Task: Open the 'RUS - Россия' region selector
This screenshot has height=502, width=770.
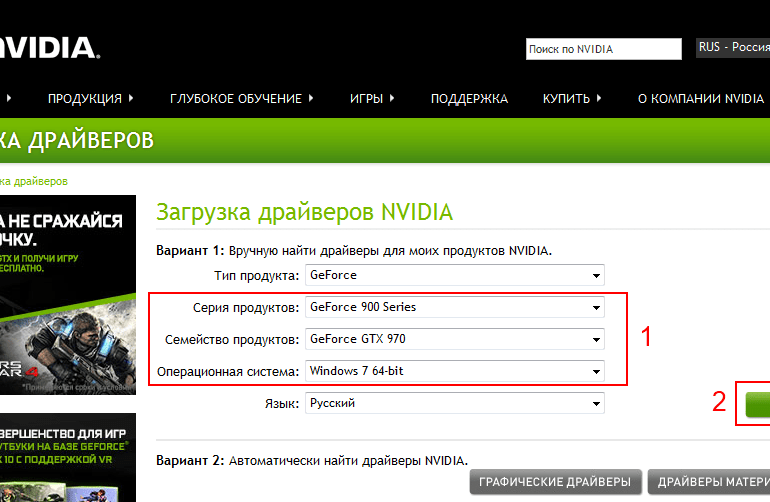Action: (731, 48)
